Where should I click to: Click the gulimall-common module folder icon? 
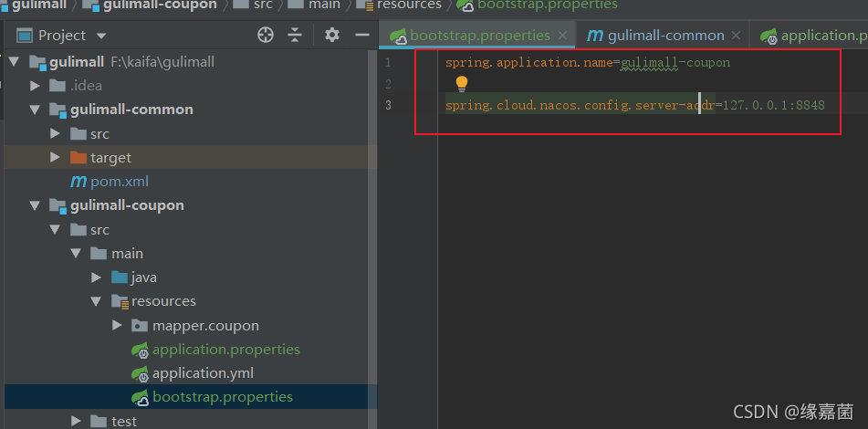pos(58,110)
